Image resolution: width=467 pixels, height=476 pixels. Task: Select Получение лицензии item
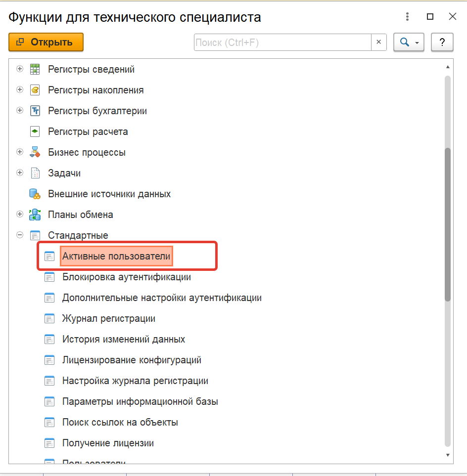pyautogui.click(x=108, y=443)
